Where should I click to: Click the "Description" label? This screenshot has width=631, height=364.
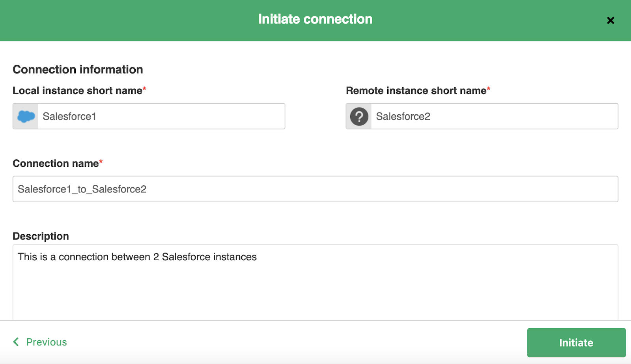(41, 236)
